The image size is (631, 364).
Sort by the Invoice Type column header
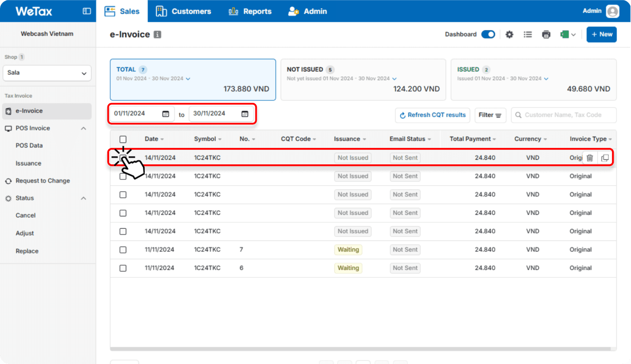pyautogui.click(x=590, y=139)
